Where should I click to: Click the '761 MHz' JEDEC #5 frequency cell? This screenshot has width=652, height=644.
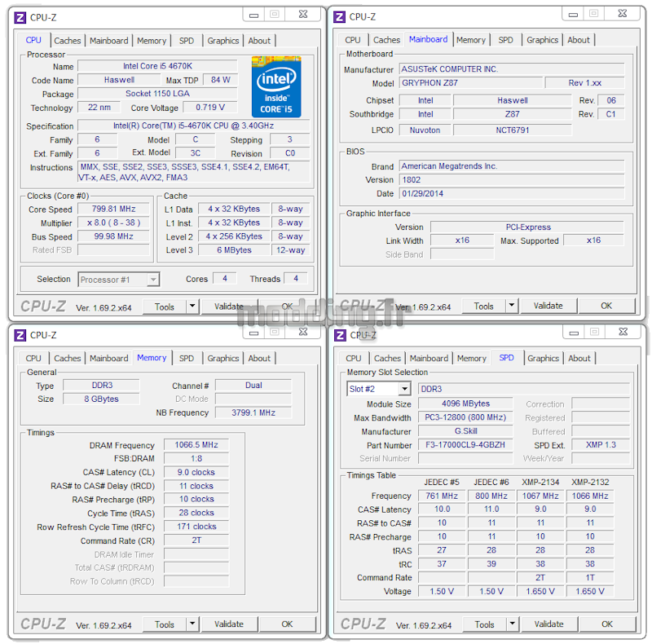coord(442,496)
